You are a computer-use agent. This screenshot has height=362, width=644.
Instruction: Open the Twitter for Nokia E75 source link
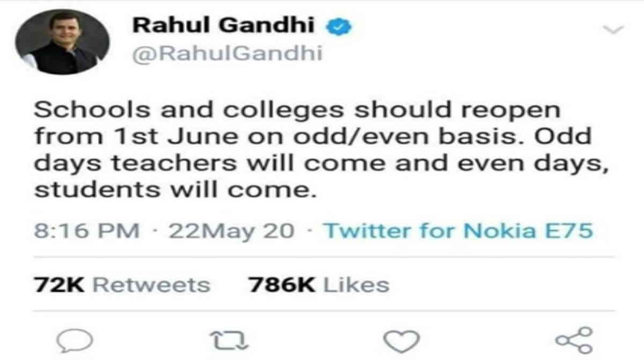coord(459,231)
